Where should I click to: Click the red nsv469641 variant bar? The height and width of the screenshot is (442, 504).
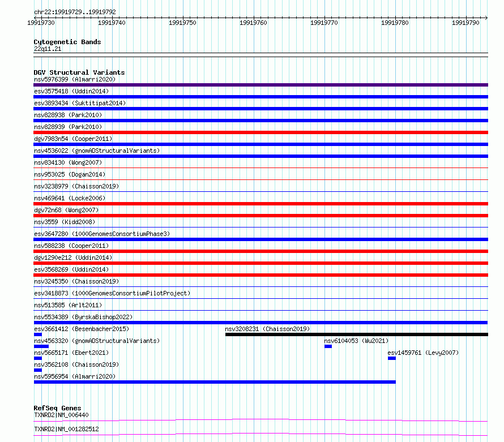[x=260, y=204]
